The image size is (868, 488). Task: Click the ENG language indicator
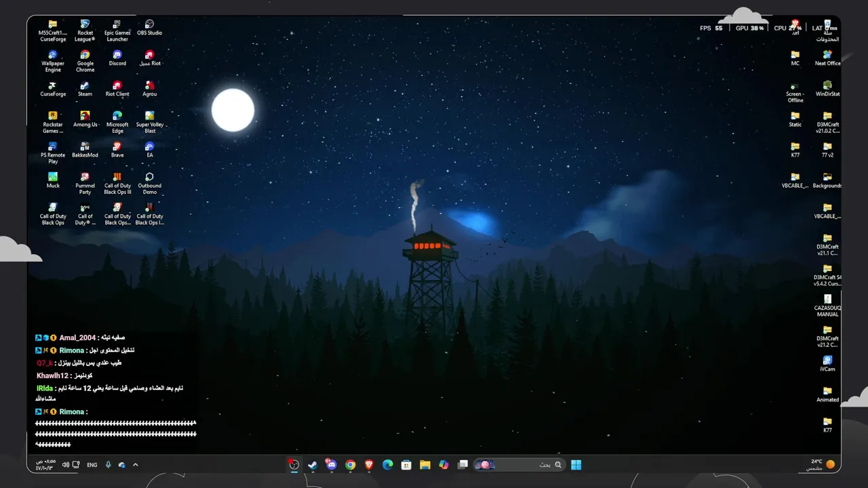[x=92, y=465]
